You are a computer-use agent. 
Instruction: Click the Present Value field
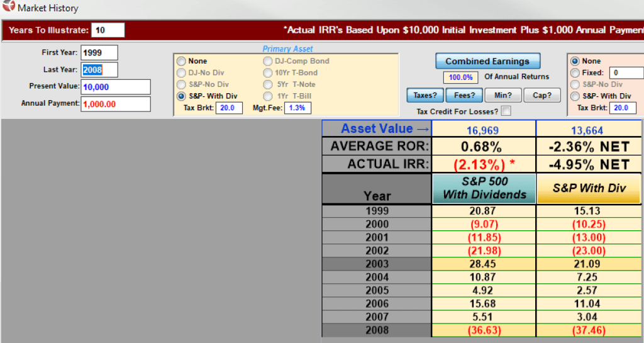pos(116,87)
